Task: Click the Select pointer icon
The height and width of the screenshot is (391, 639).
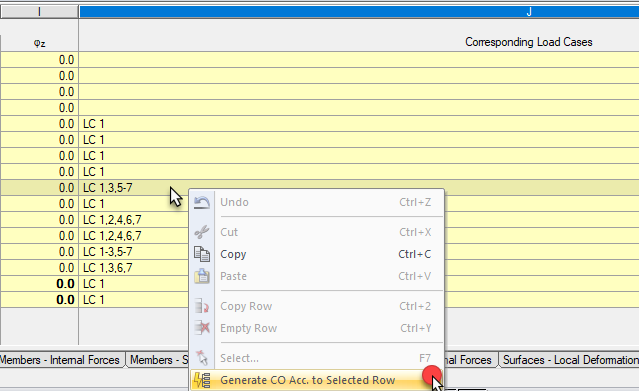Action: [202, 358]
